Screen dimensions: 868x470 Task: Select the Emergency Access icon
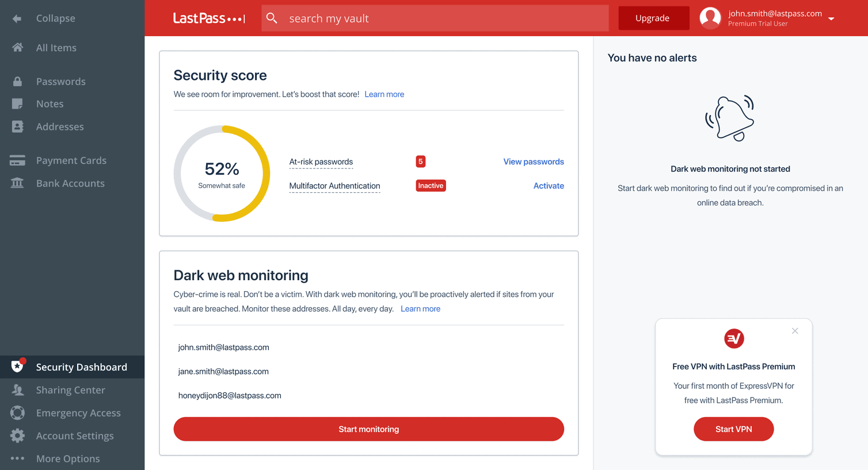[x=18, y=412]
